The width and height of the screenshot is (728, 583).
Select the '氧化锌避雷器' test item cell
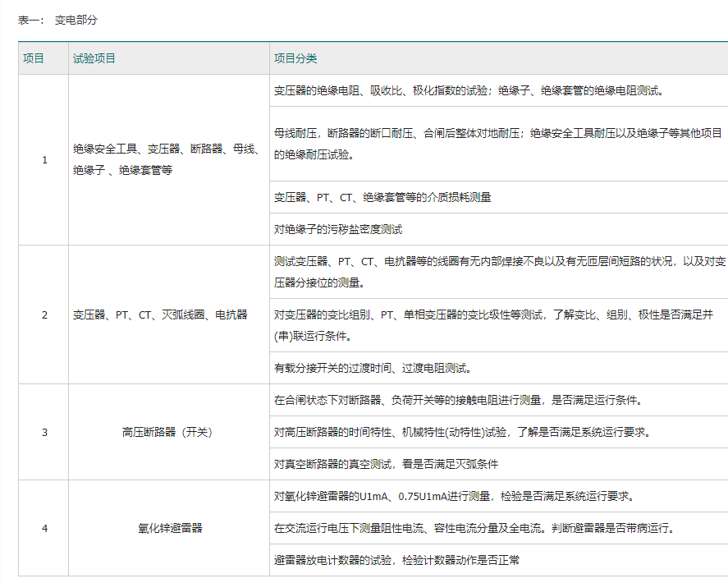click(x=167, y=528)
